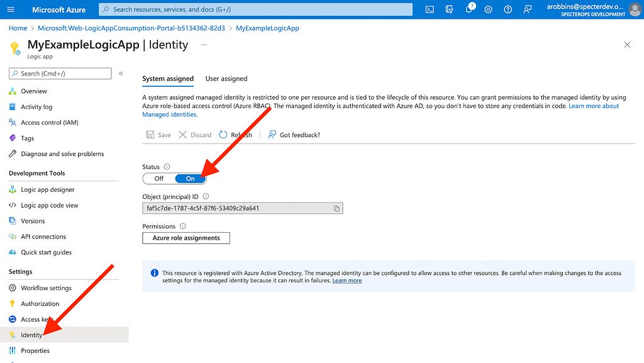The width and height of the screenshot is (644, 363).
Task: Open Azure role assignments
Action: pyautogui.click(x=186, y=238)
